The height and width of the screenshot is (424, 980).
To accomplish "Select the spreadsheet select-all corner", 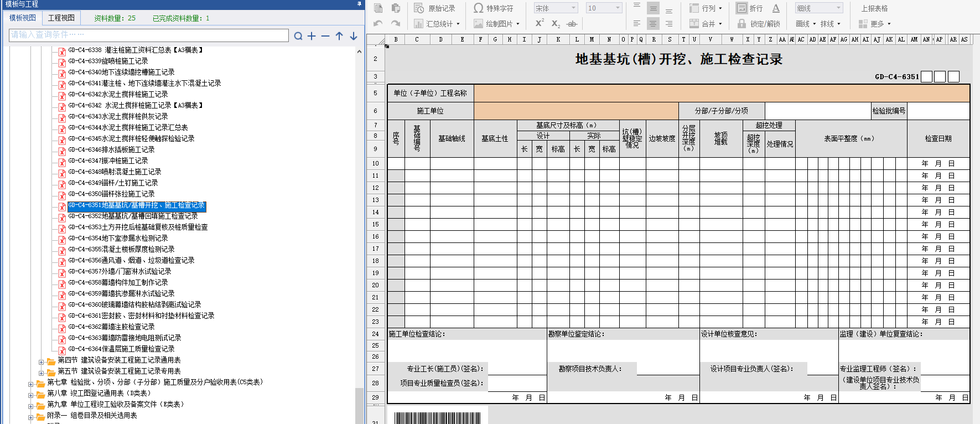I will click(376, 40).
